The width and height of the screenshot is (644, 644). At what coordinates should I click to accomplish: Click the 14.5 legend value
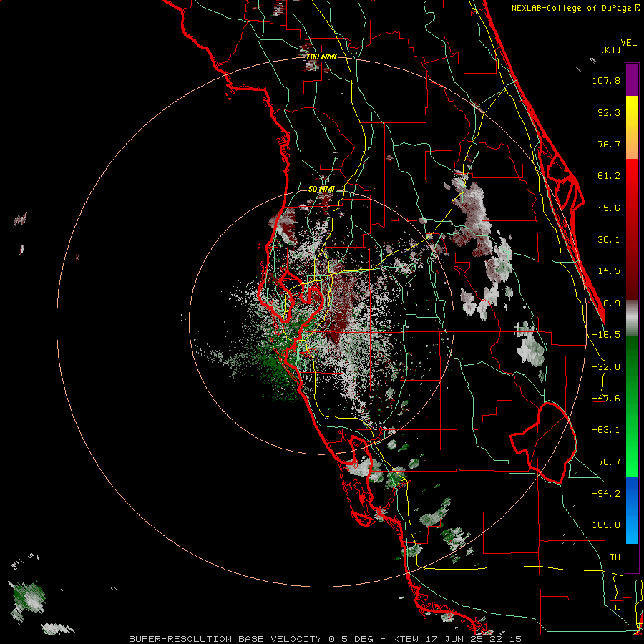(609, 271)
